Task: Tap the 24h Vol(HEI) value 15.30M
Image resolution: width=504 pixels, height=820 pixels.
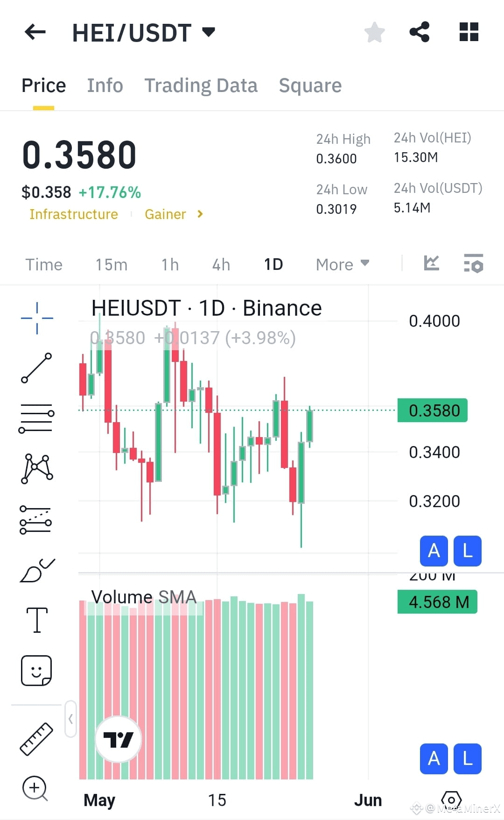Action: 416,157
